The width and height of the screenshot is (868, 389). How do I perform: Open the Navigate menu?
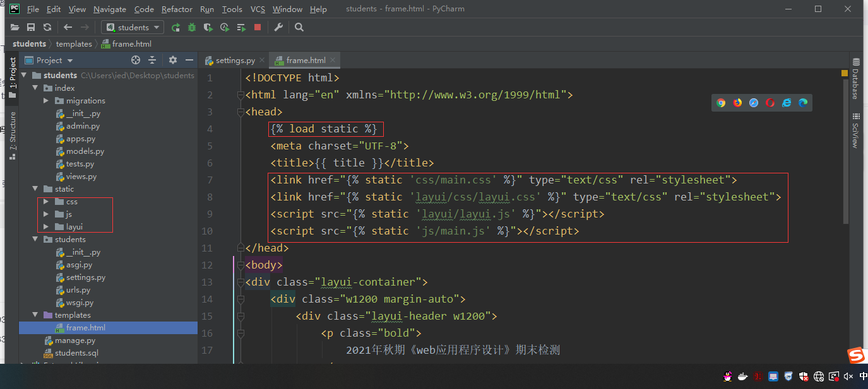click(x=110, y=9)
